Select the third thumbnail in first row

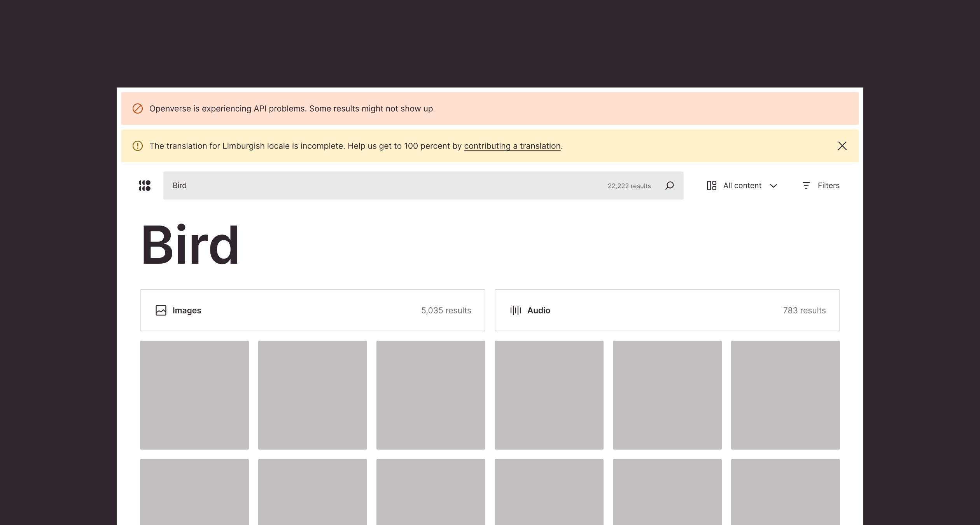coord(430,395)
